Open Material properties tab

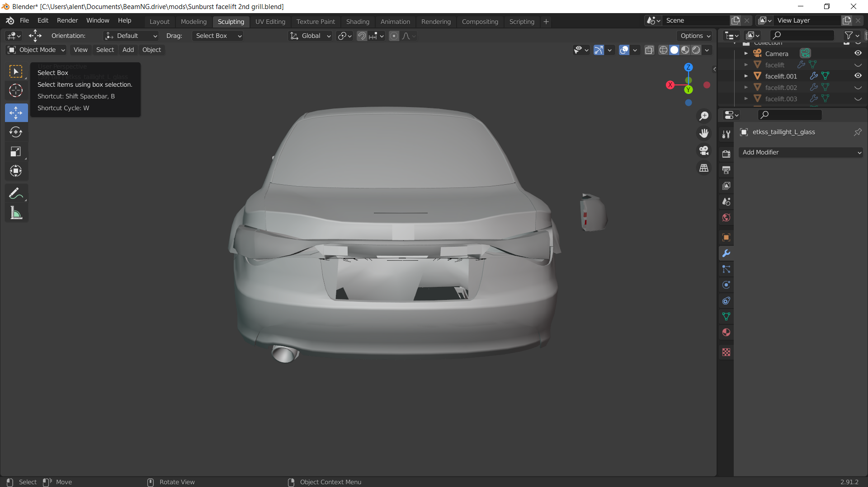pyautogui.click(x=726, y=332)
